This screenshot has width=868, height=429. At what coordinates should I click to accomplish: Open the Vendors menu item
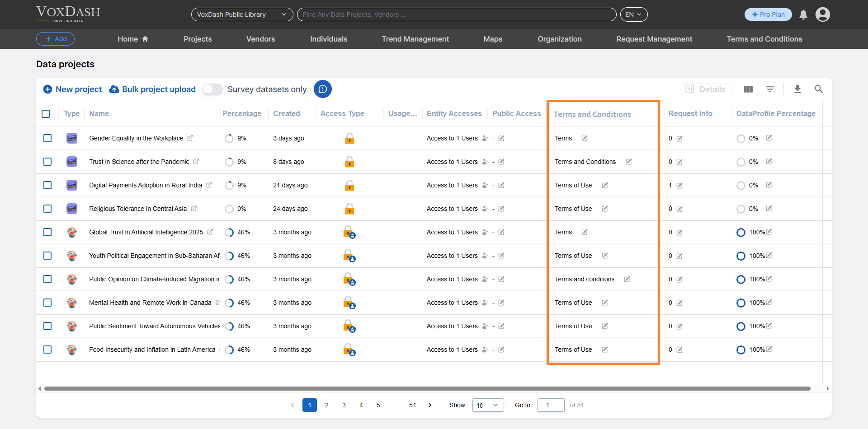point(260,39)
